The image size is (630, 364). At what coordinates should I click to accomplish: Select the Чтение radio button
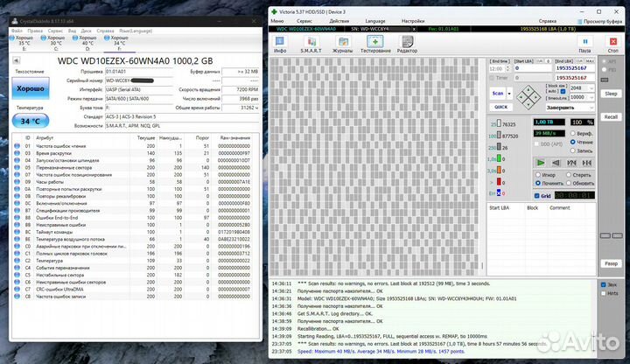pyautogui.click(x=572, y=142)
